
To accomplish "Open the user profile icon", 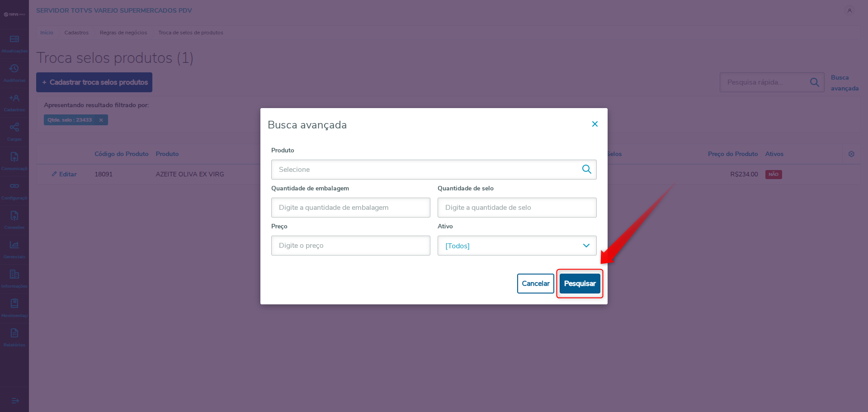I will pos(849,10).
